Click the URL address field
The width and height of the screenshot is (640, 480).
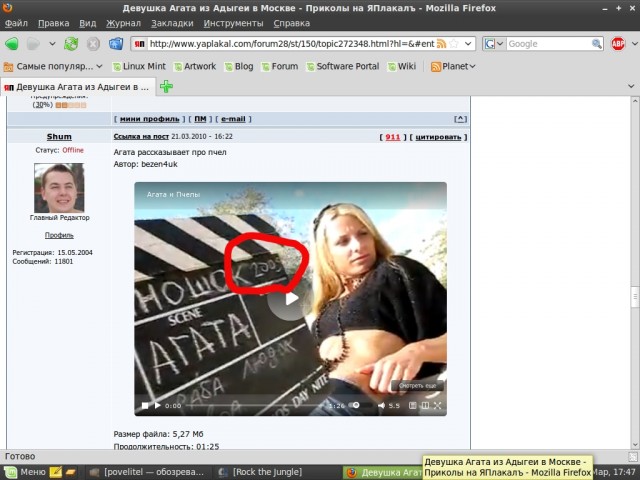[x=291, y=44]
